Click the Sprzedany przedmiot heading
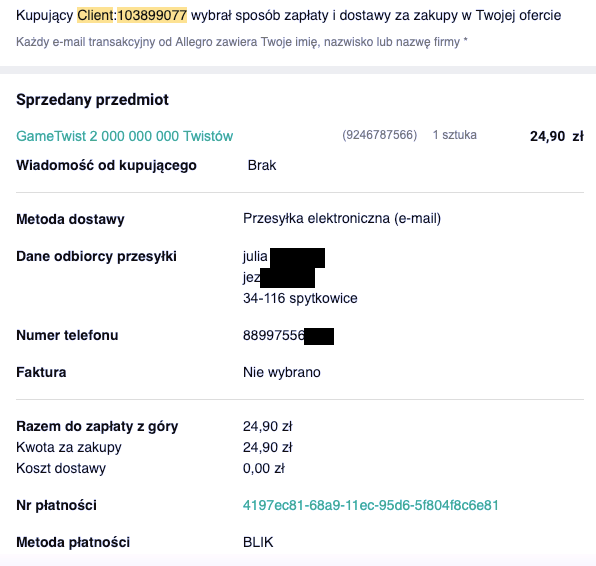Viewport: 596px width, 566px height. tap(92, 100)
